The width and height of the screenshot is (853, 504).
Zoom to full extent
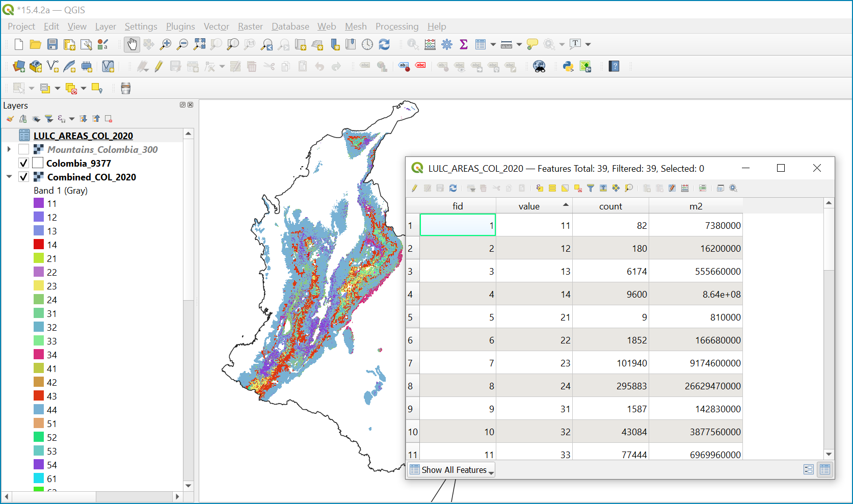(x=199, y=44)
